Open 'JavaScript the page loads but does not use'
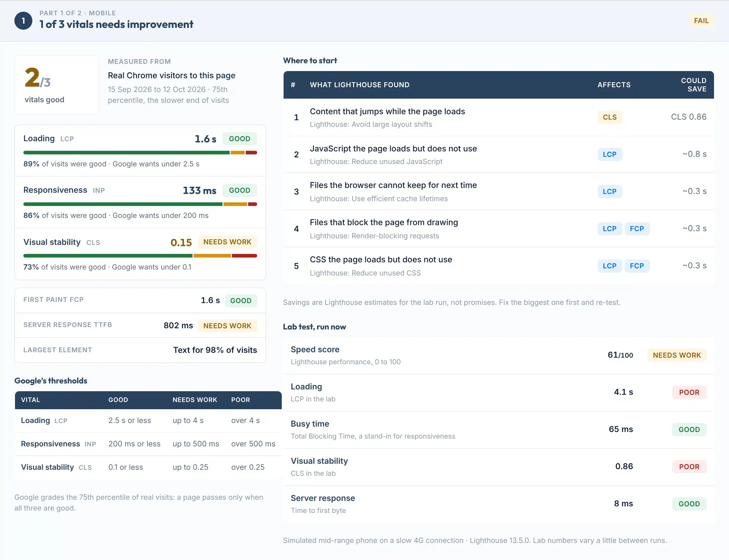The image size is (729, 560). coord(393,149)
